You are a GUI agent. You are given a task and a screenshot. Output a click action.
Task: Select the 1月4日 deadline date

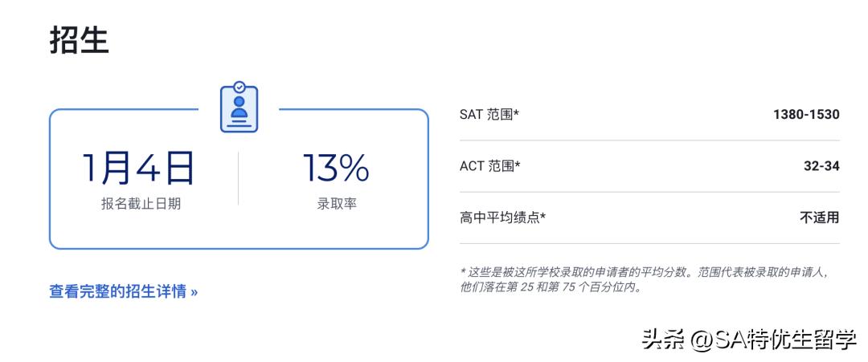[139, 168]
